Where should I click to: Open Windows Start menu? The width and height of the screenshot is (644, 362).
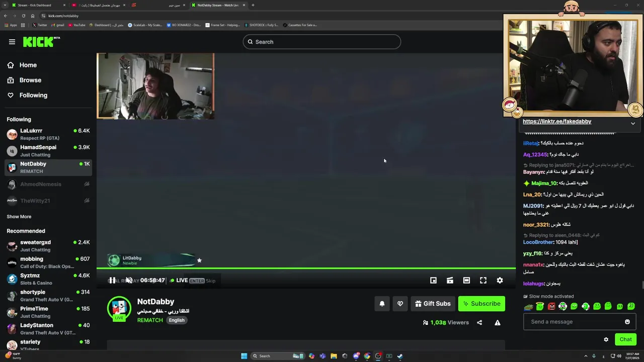244,356
